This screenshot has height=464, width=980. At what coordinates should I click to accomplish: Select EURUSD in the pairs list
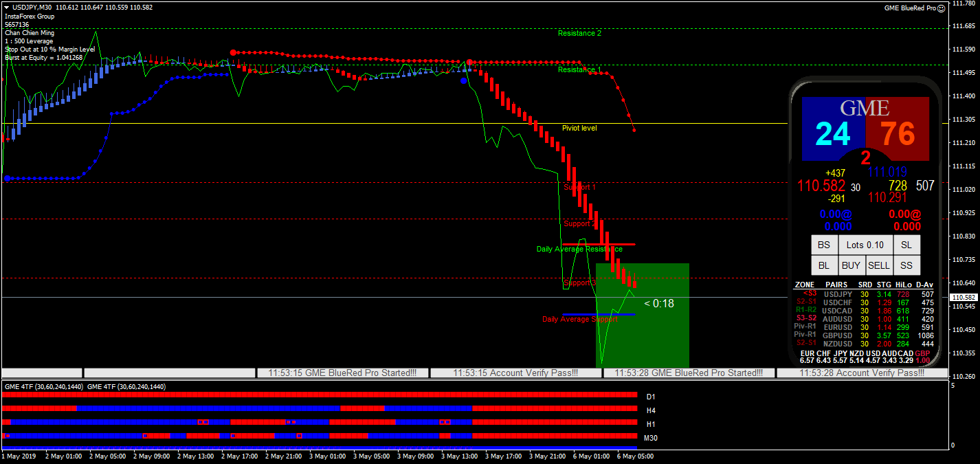839,327
